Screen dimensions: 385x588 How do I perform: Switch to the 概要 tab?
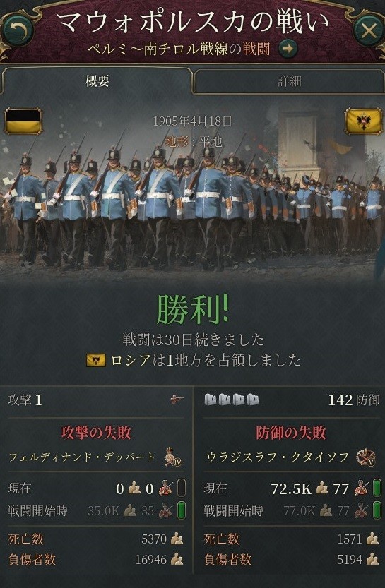[97, 81]
